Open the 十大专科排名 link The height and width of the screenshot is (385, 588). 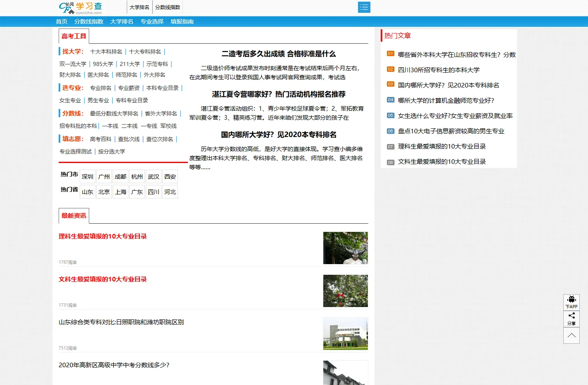[145, 52]
